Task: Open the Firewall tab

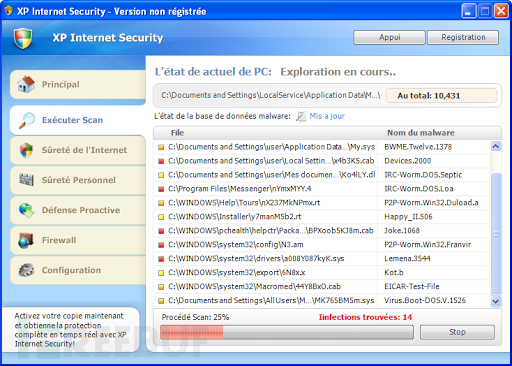Action: tap(78, 240)
